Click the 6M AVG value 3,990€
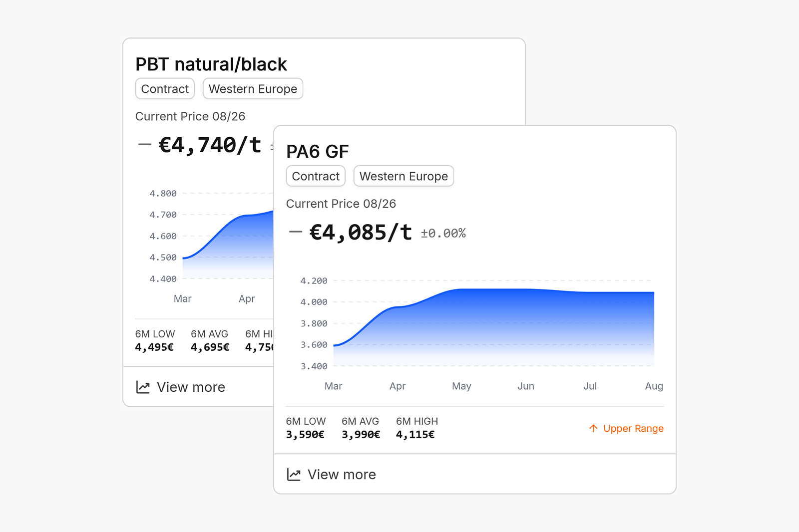 (x=361, y=435)
